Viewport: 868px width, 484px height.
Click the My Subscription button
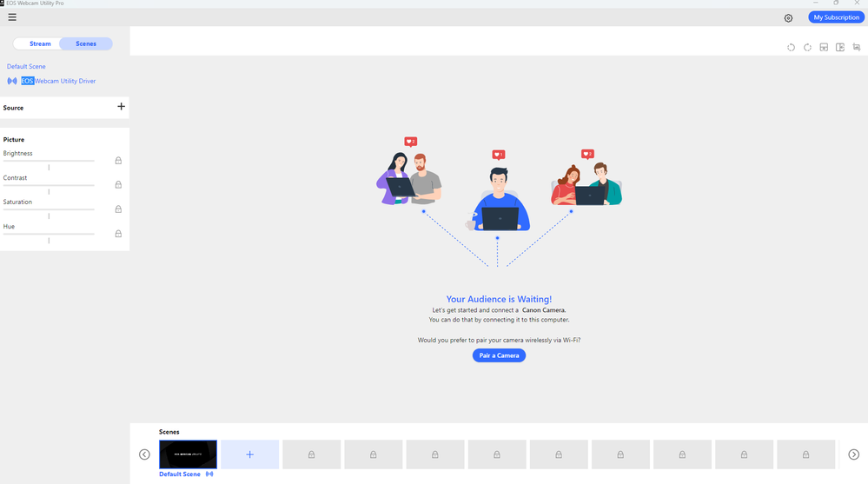[x=836, y=17]
